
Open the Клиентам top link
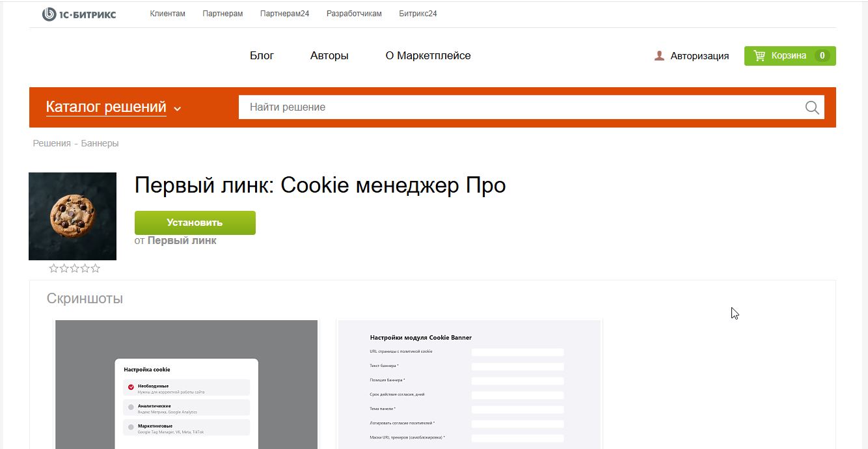click(167, 14)
